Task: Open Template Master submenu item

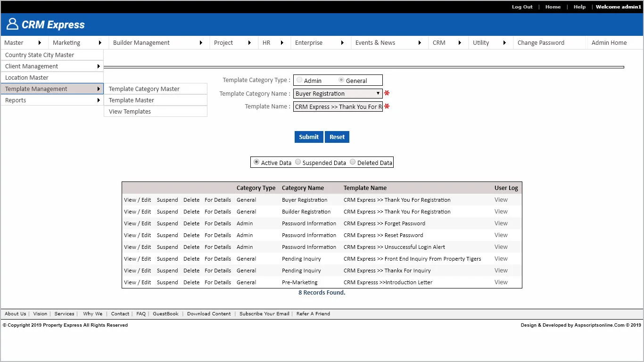Action: 156,100
